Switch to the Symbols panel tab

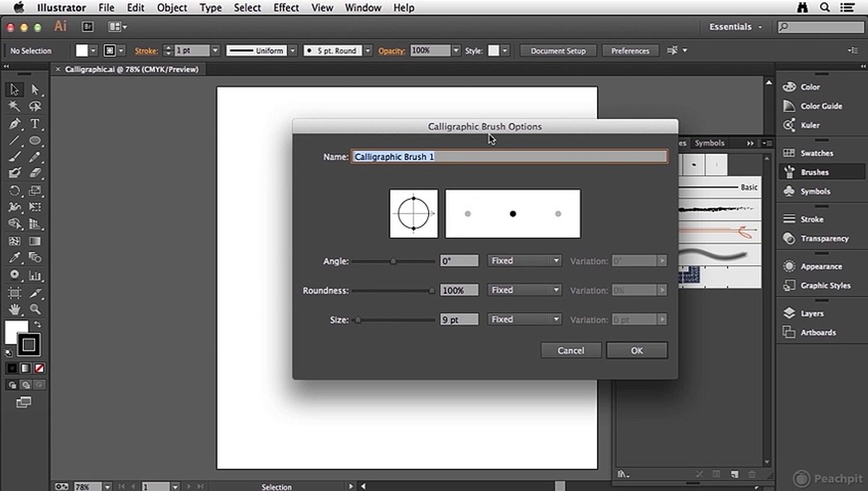click(710, 143)
